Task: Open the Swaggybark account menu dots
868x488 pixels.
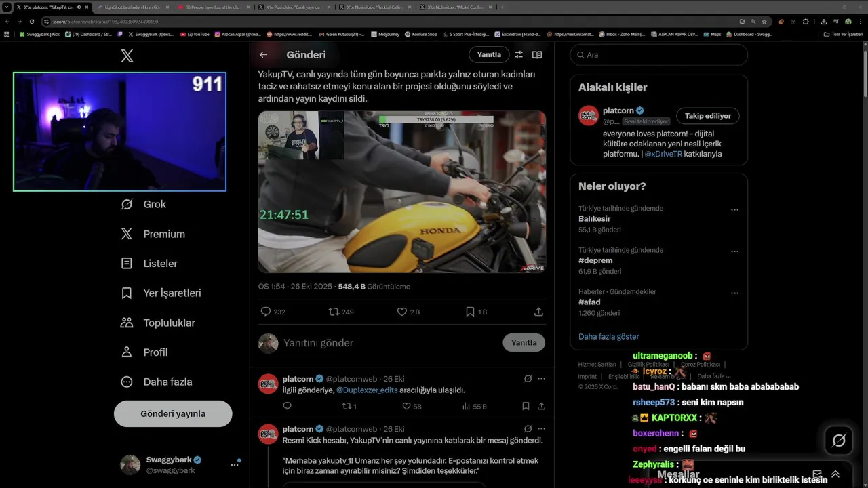Action: click(x=235, y=464)
